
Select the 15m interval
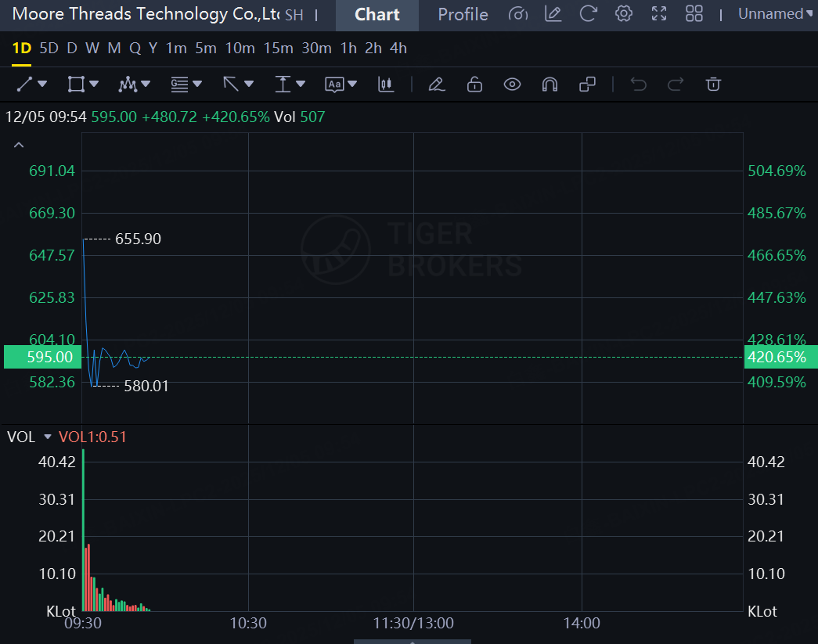[278, 49]
